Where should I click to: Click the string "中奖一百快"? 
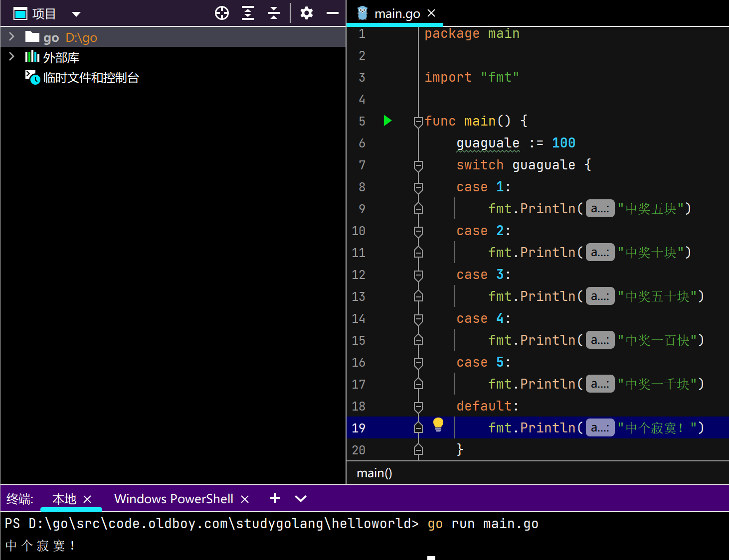pos(657,340)
